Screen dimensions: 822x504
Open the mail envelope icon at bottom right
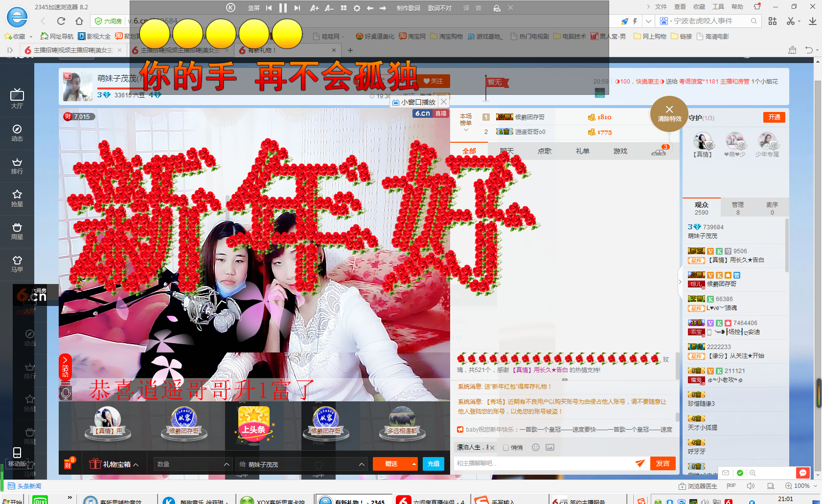tap(726, 473)
